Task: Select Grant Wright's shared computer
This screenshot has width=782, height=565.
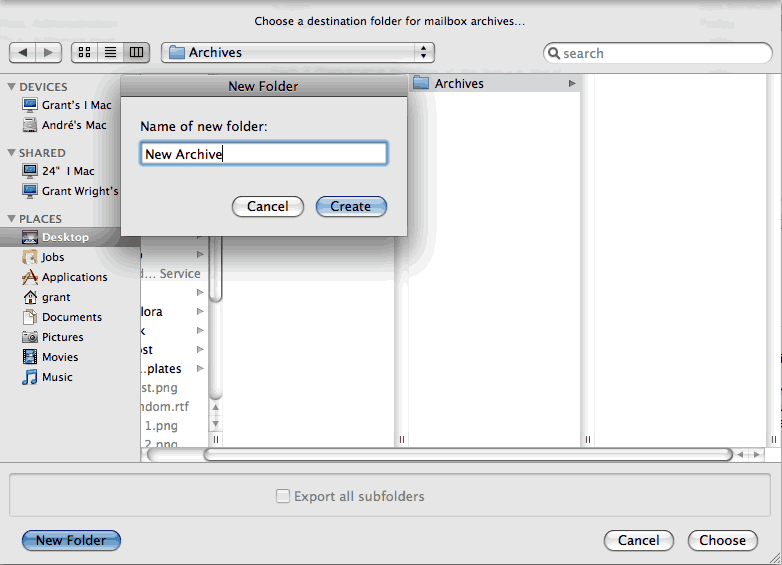Action: (70, 191)
